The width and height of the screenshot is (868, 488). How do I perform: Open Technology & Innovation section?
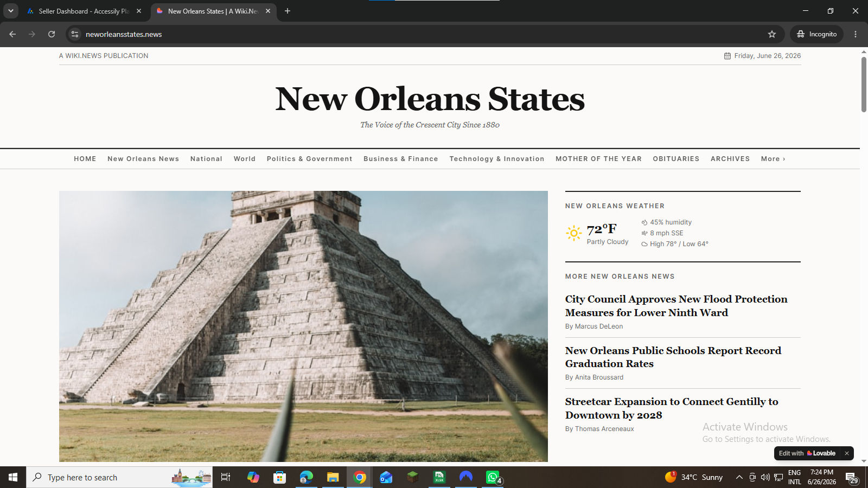click(x=497, y=159)
